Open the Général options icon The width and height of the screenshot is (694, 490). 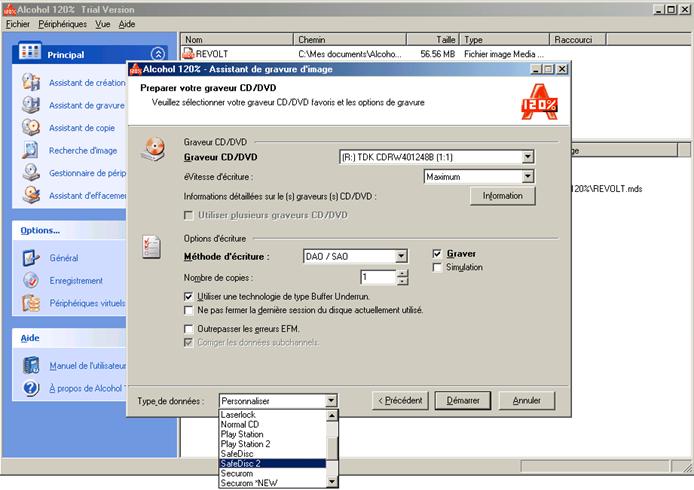[31, 258]
